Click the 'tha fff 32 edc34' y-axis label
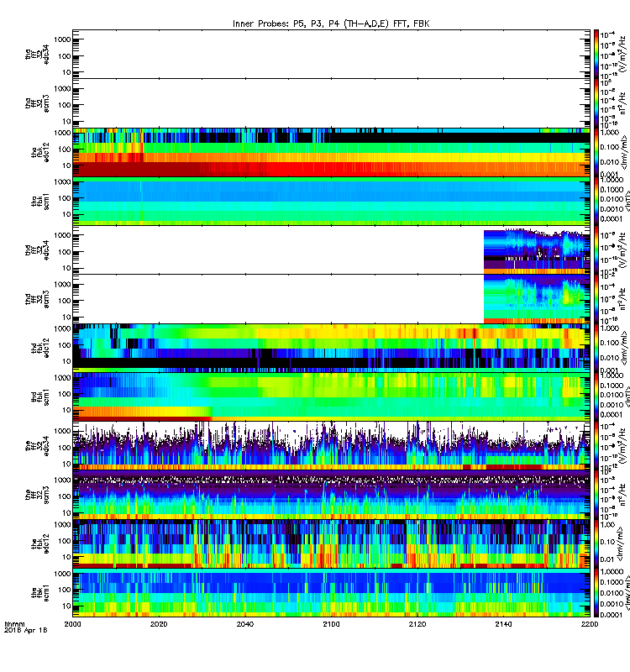The image size is (630, 672). click(37, 54)
